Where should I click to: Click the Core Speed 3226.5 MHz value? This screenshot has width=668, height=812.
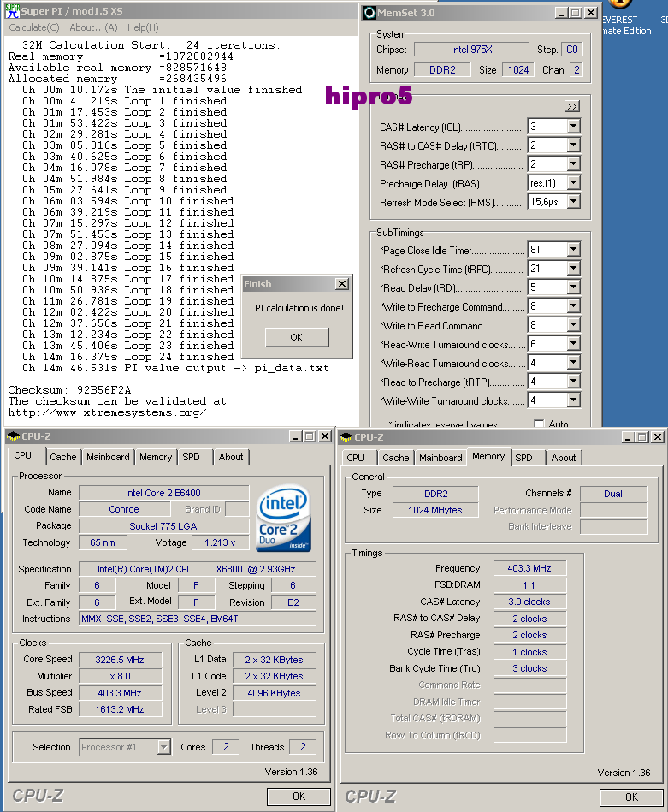[x=120, y=660]
